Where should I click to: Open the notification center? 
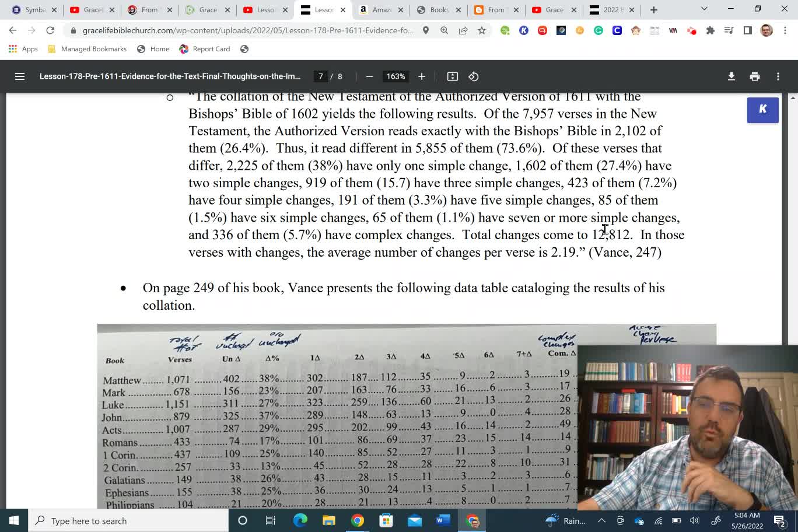tap(779, 520)
